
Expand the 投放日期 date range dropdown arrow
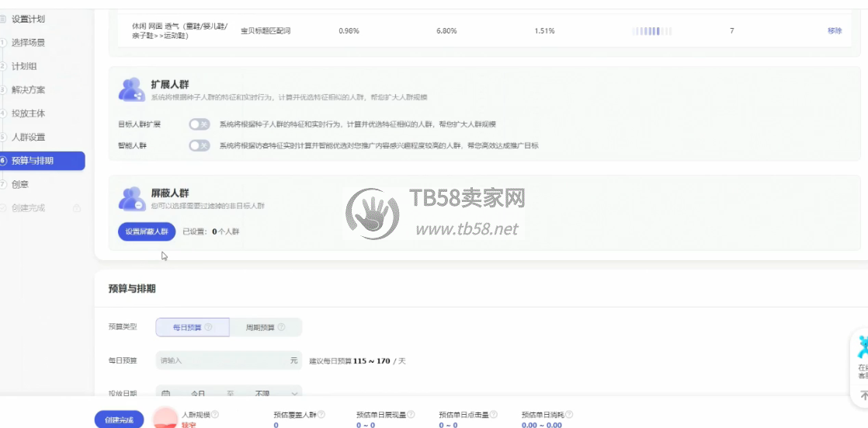click(294, 394)
